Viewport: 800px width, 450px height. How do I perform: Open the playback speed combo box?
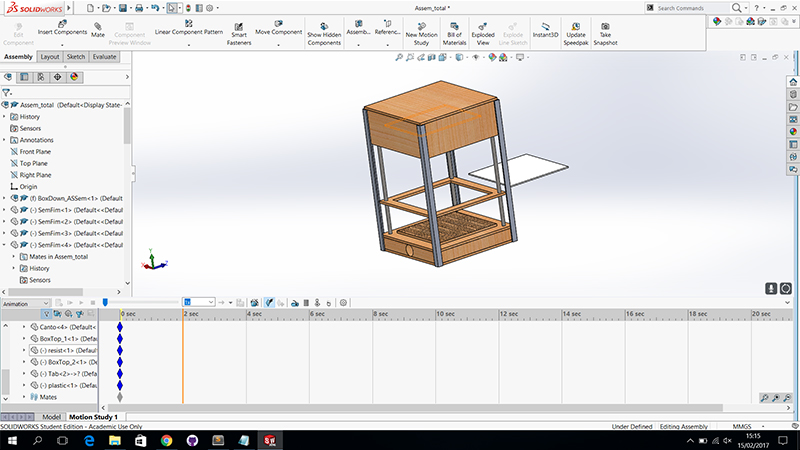click(199, 302)
